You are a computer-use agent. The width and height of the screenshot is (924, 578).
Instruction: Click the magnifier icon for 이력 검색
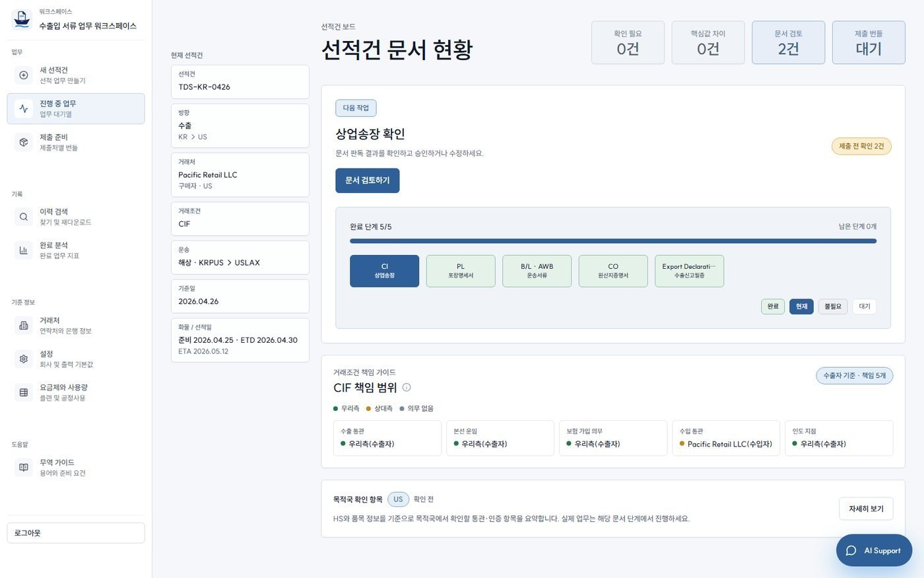pyautogui.click(x=24, y=217)
